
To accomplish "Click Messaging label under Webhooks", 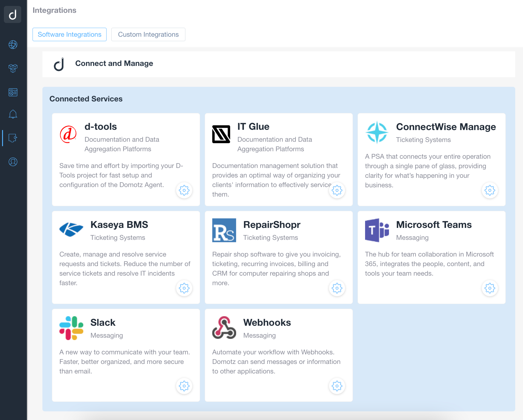I will click(259, 336).
